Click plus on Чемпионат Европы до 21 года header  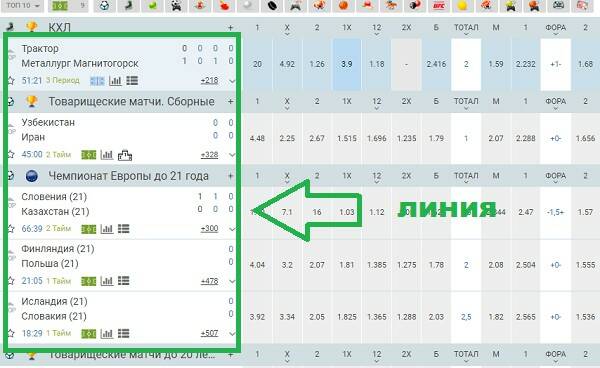pyautogui.click(x=230, y=176)
